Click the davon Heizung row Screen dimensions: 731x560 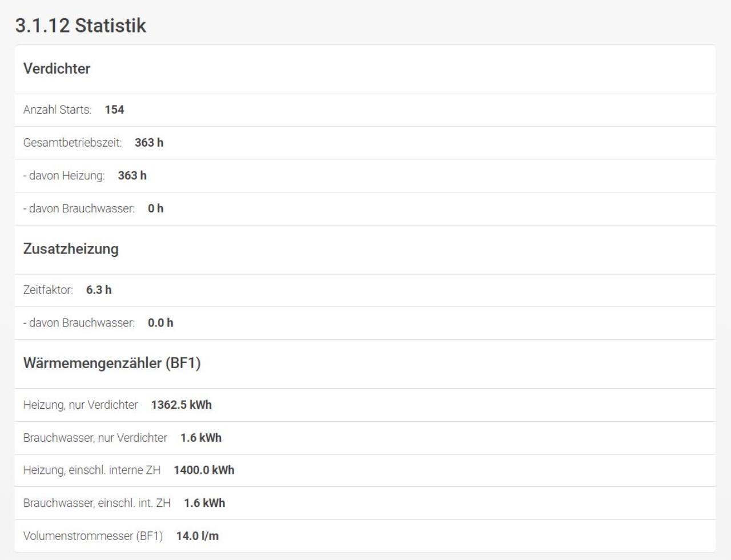click(365, 176)
